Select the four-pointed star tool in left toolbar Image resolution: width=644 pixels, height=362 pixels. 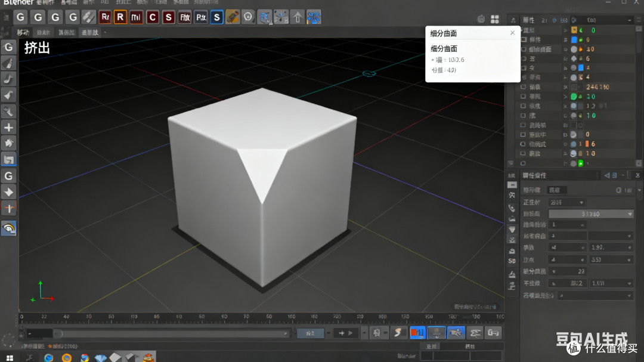tap(8, 192)
